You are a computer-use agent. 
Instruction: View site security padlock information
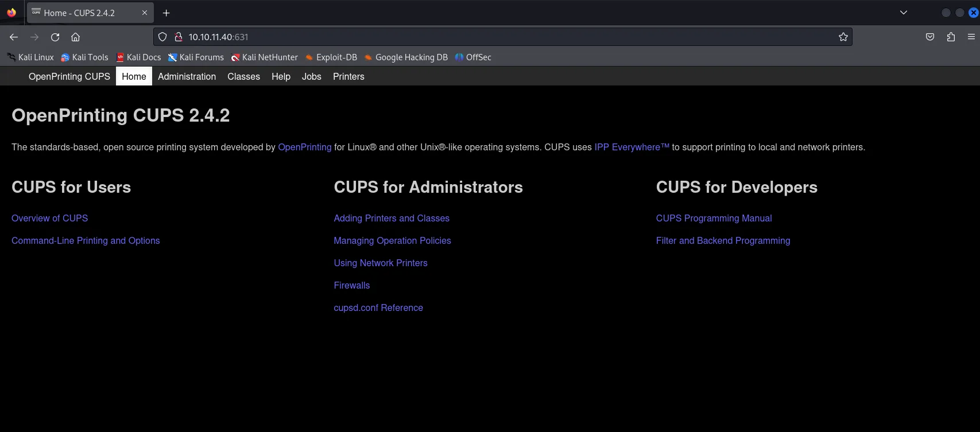click(179, 37)
